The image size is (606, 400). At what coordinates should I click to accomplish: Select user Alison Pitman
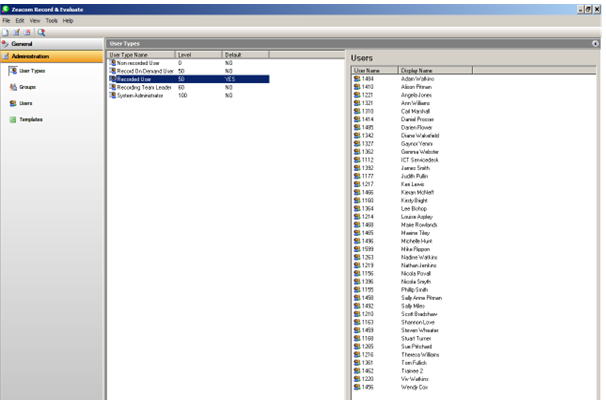[416, 87]
